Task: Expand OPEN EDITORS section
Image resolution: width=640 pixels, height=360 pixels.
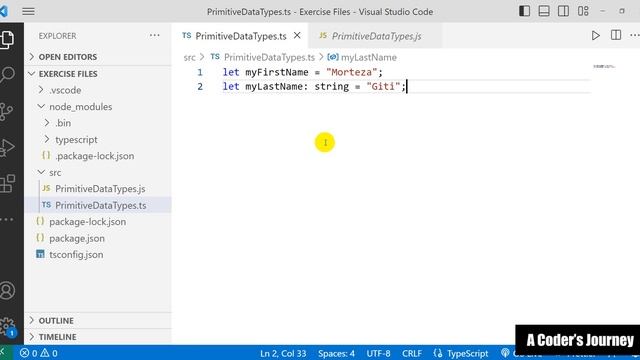Action: pos(98,57)
